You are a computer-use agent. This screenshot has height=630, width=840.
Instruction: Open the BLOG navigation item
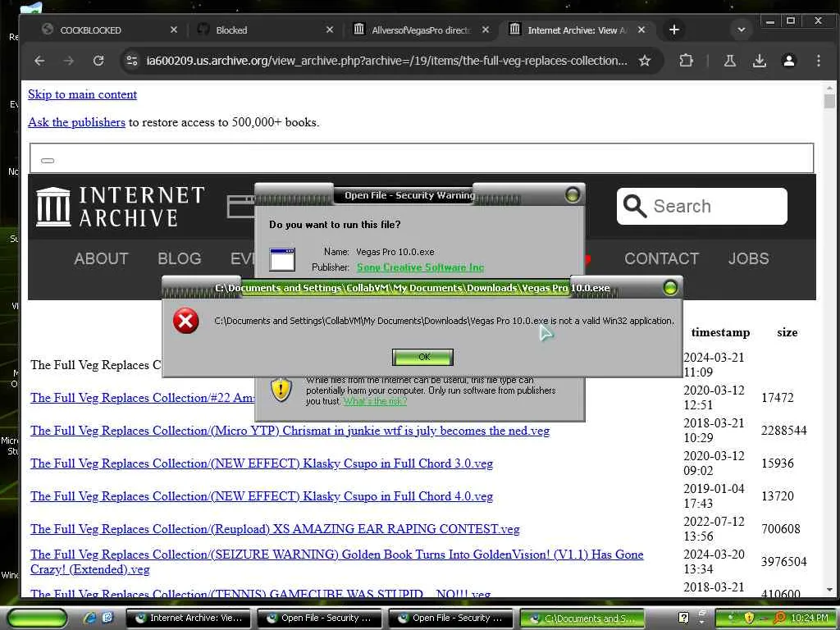pyautogui.click(x=180, y=258)
